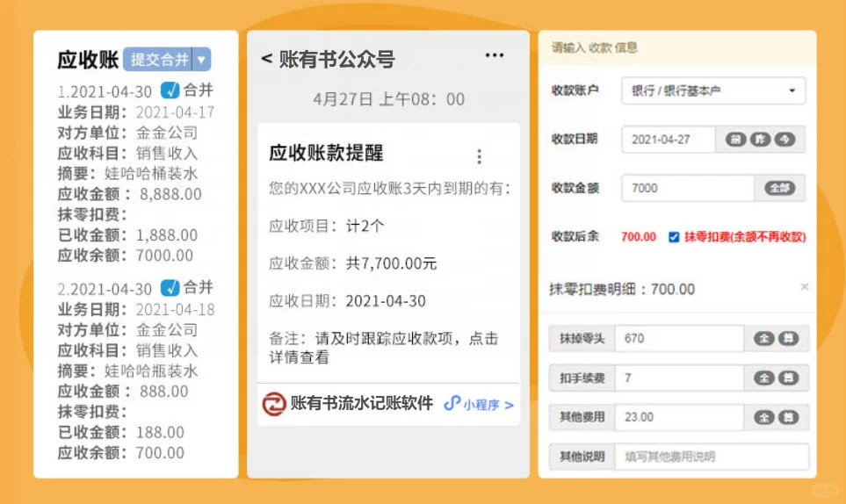Viewport: 846px width, 504px height.
Task: Click the 其他费用 field showing 23.00
Action: pos(679,417)
